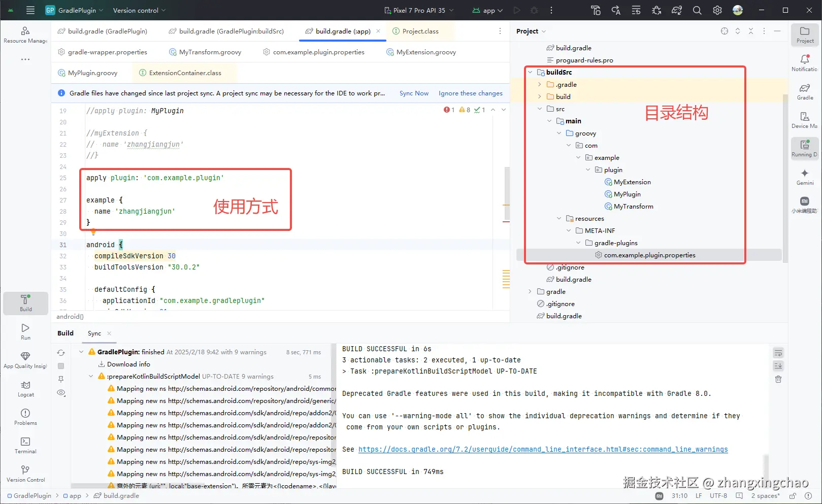The height and width of the screenshot is (504, 822).
Task: Open the app run configuration dropdown
Action: point(487,10)
